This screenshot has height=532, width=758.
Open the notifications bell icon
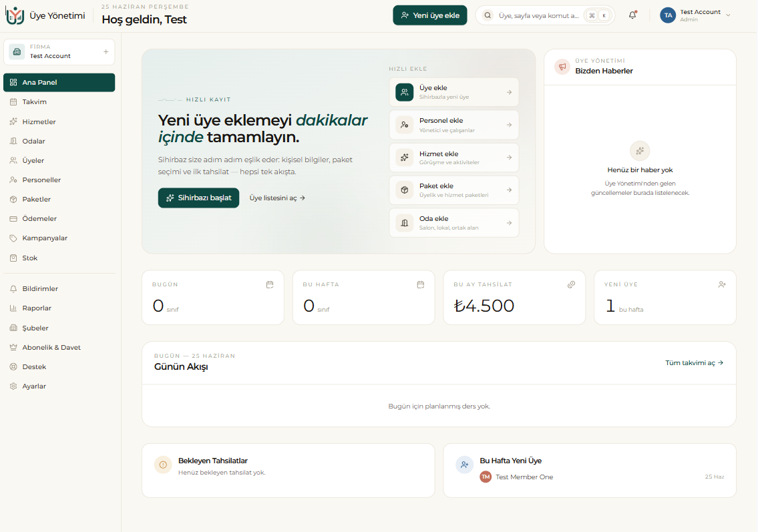(x=632, y=15)
